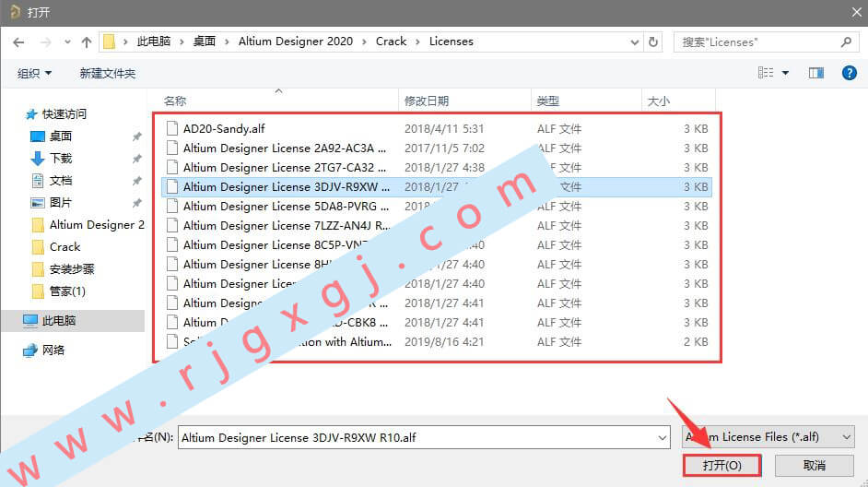Select 网络 in navigation pane
Screen dimensions: 868x487
(x=53, y=350)
